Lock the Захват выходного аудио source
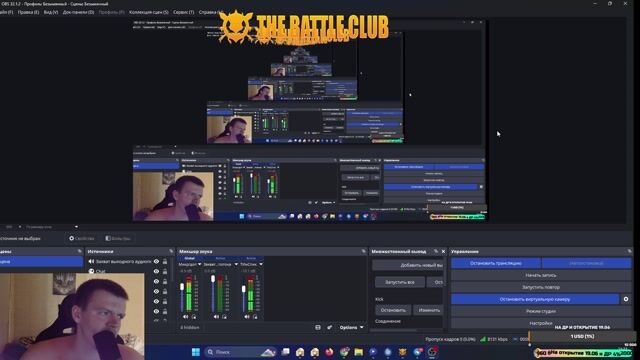 click(x=165, y=261)
